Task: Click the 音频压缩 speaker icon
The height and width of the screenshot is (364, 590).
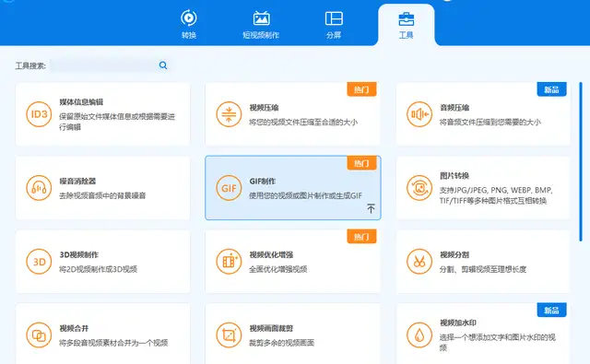Action: point(419,114)
